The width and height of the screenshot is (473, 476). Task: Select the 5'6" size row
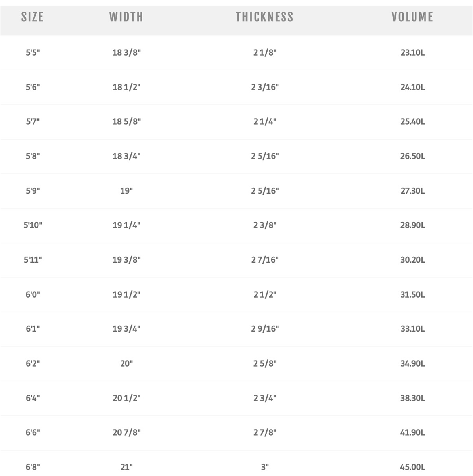pyautogui.click(x=33, y=87)
